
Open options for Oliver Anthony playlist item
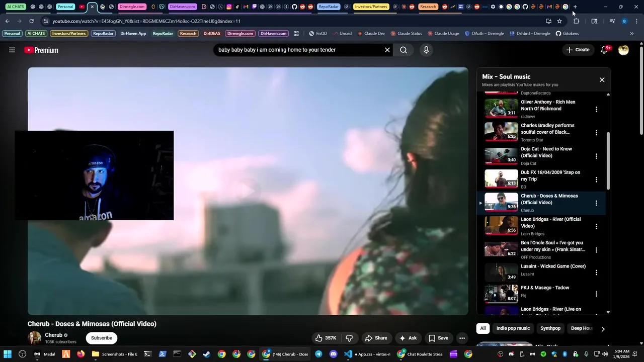[x=596, y=109]
